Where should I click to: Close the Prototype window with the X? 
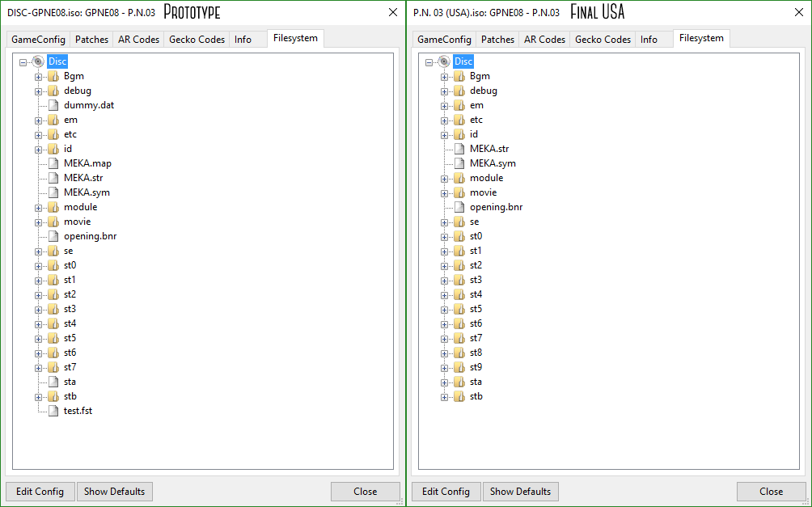coord(393,12)
